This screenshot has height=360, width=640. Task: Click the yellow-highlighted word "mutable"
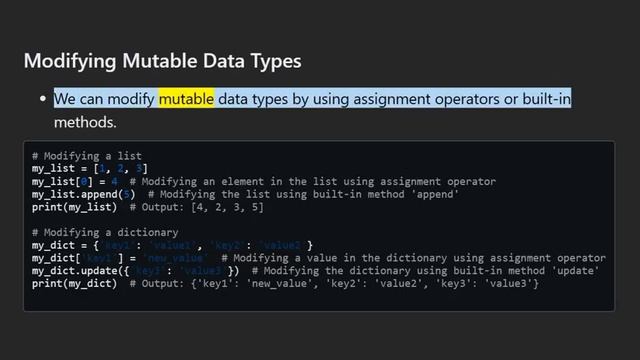pos(187,99)
